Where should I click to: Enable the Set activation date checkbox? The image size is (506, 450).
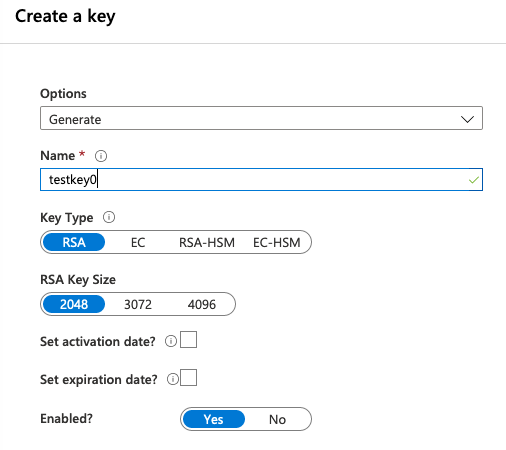click(188, 340)
